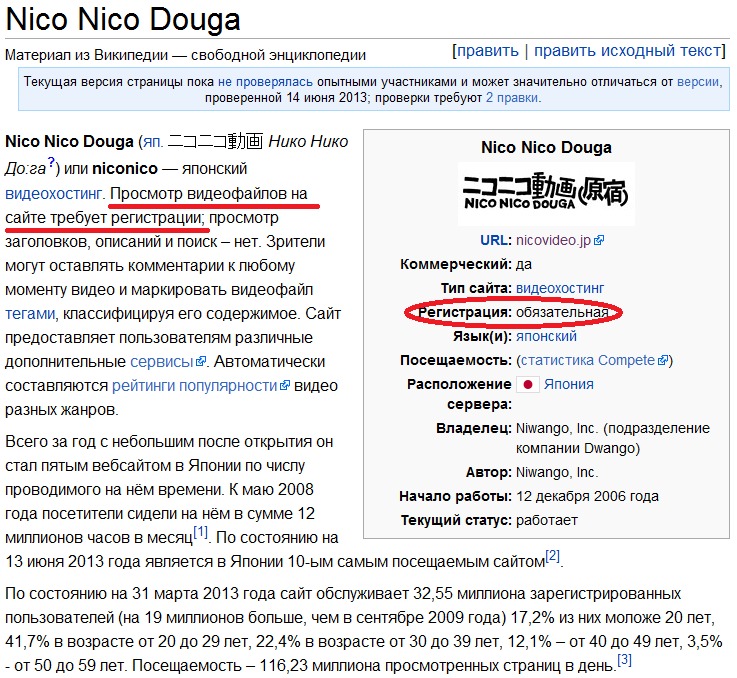Click the 'URL:' label link in infobox
The height and width of the screenshot is (678, 737).
pyautogui.click(x=495, y=240)
